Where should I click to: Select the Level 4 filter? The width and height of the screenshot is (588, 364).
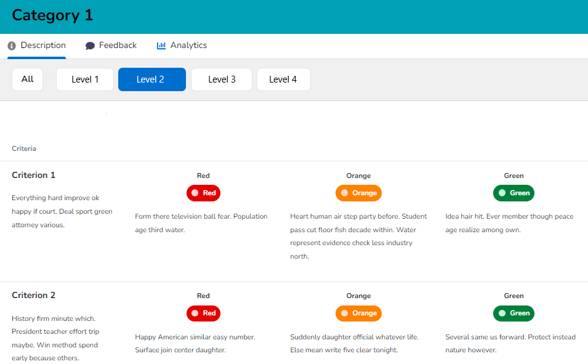pyautogui.click(x=283, y=79)
